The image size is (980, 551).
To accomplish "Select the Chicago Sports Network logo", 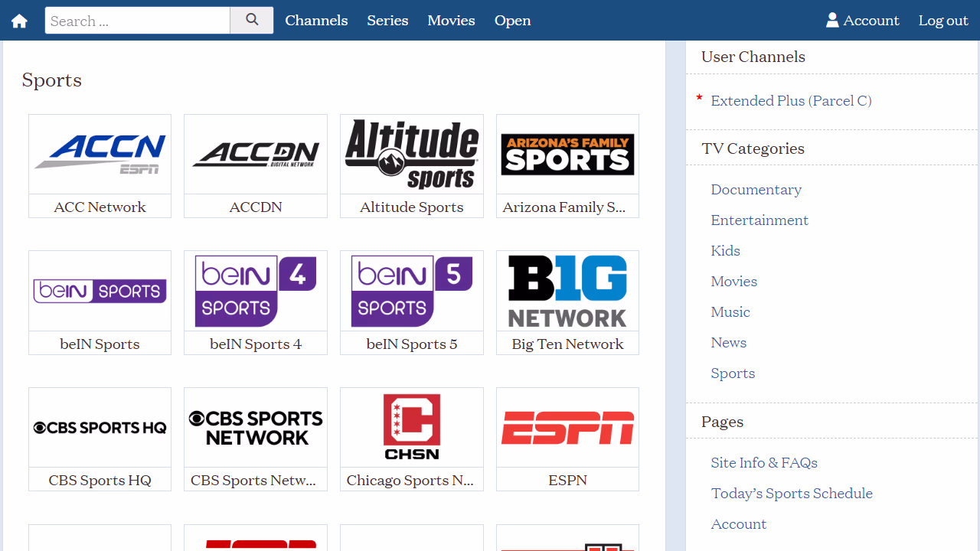I will [411, 428].
